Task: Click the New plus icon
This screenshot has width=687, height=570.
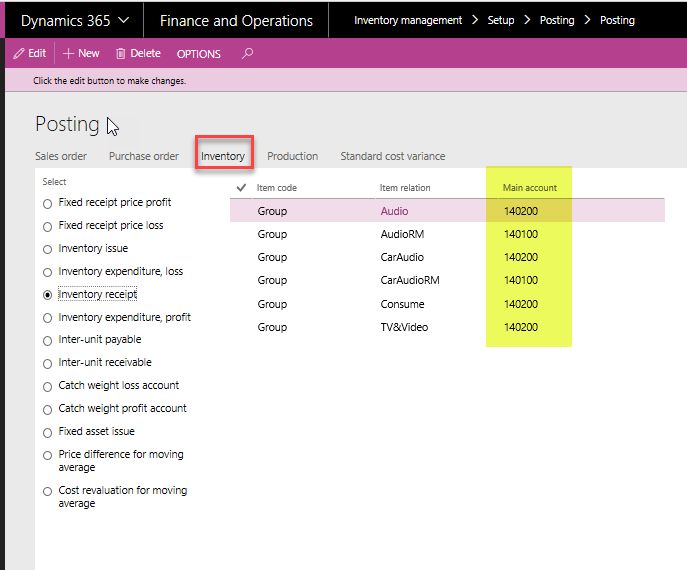Action: tap(69, 54)
